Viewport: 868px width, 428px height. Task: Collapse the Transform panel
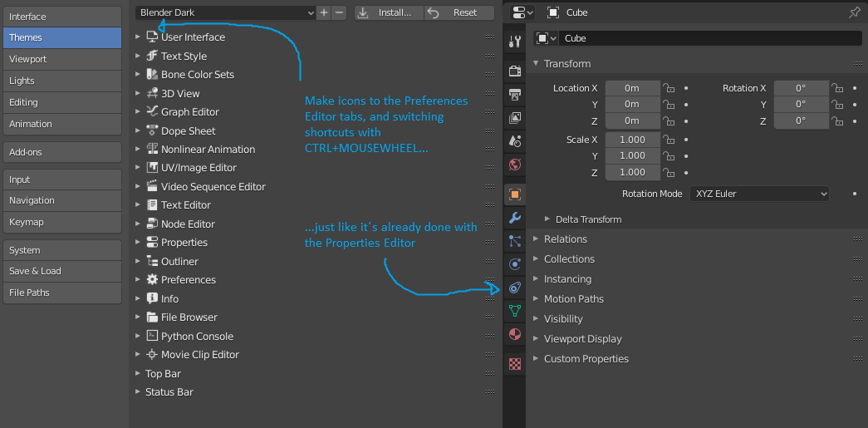click(x=535, y=63)
